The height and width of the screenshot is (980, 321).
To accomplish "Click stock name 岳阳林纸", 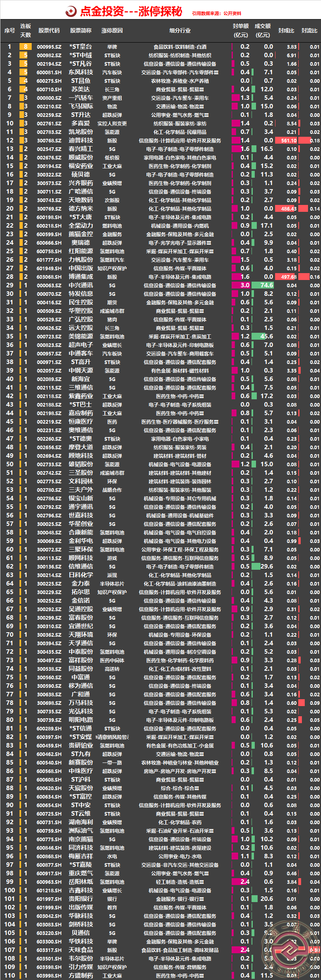I will (x=81, y=882).
